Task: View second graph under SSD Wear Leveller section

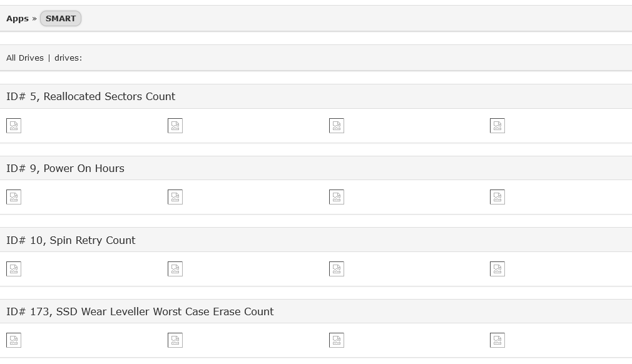Action: click(175, 340)
